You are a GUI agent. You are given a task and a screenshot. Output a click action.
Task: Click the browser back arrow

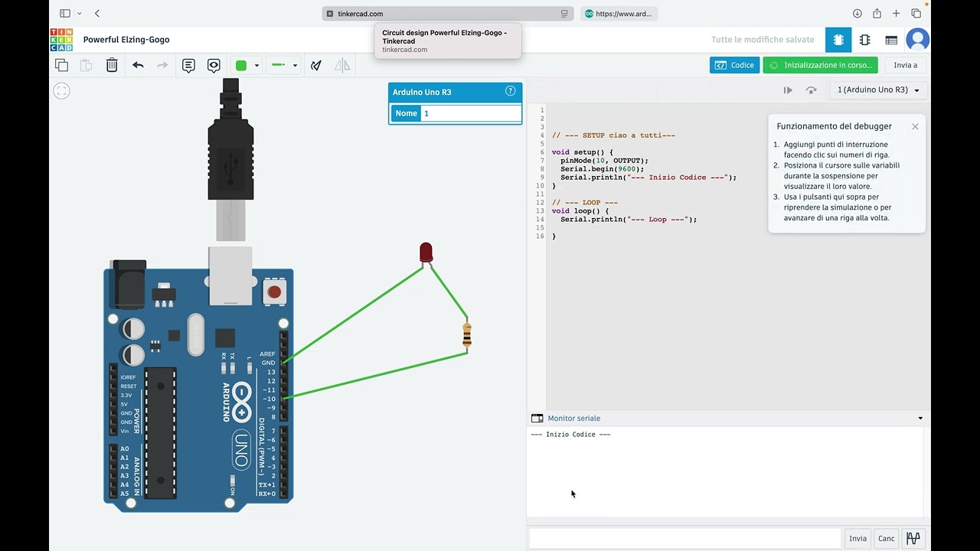pyautogui.click(x=97, y=14)
